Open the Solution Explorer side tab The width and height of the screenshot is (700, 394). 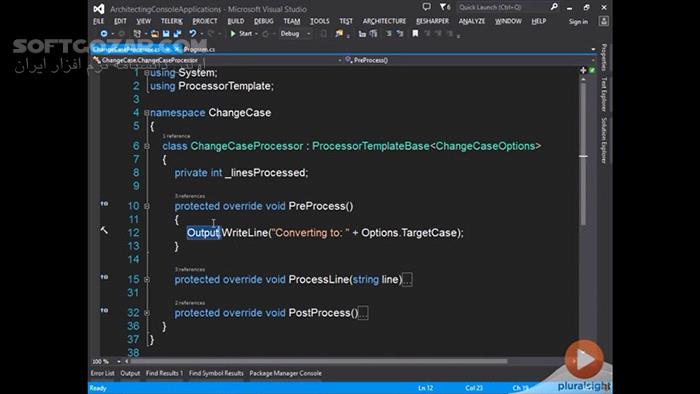coord(604,140)
